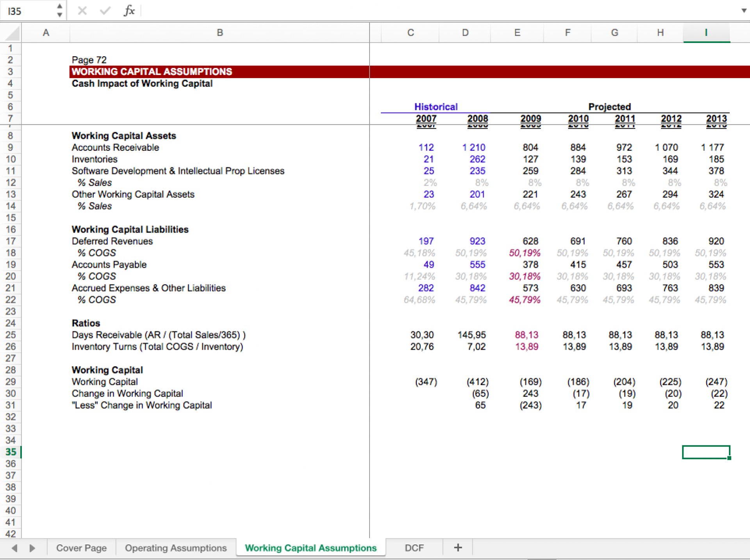Select column B header
Image resolution: width=750 pixels, height=560 pixels.
(x=220, y=33)
